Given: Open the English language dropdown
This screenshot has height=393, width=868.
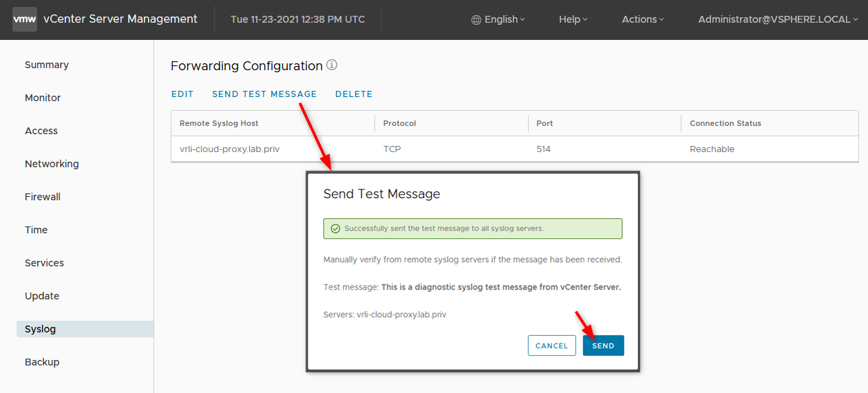Looking at the screenshot, I should coord(505,19).
